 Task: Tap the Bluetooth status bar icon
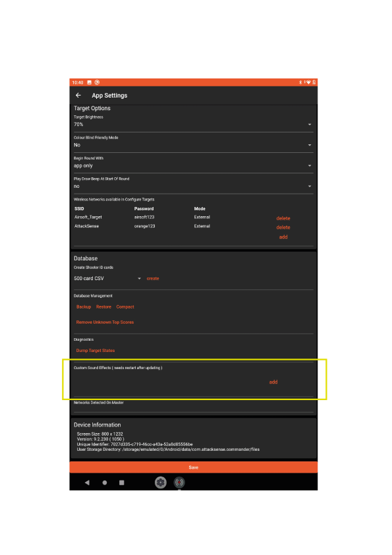coord(300,82)
